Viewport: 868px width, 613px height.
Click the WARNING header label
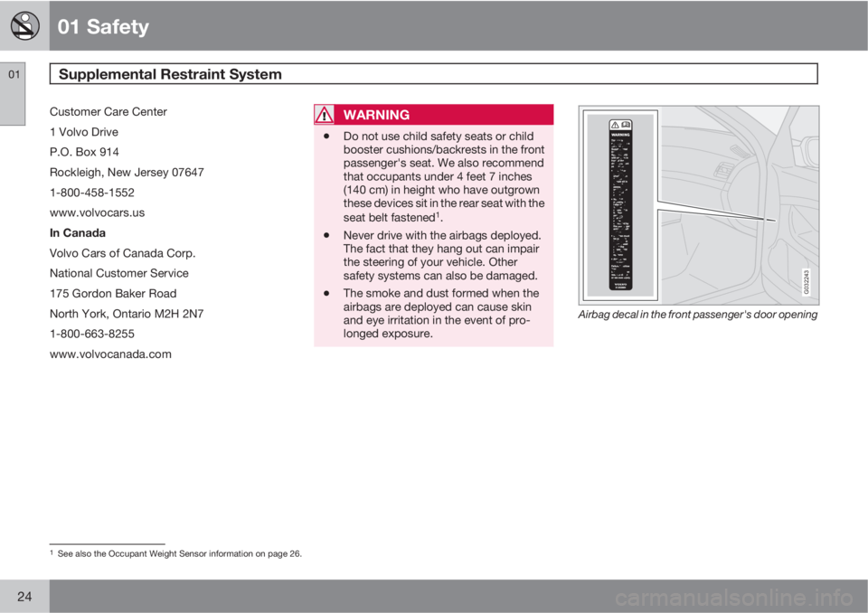376,115
